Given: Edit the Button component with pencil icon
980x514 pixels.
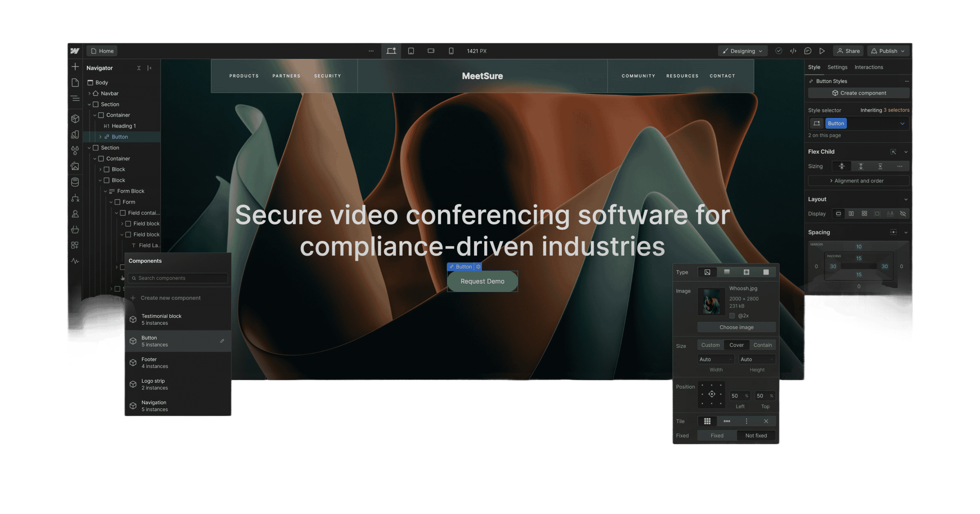Looking at the screenshot, I should point(222,341).
